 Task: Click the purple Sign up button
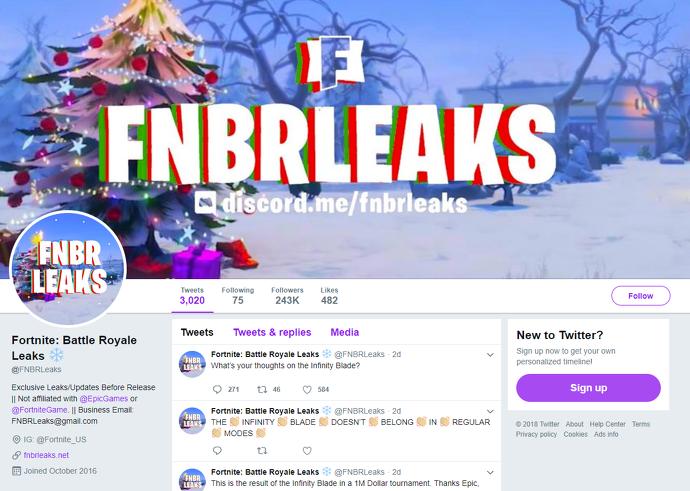(x=588, y=388)
